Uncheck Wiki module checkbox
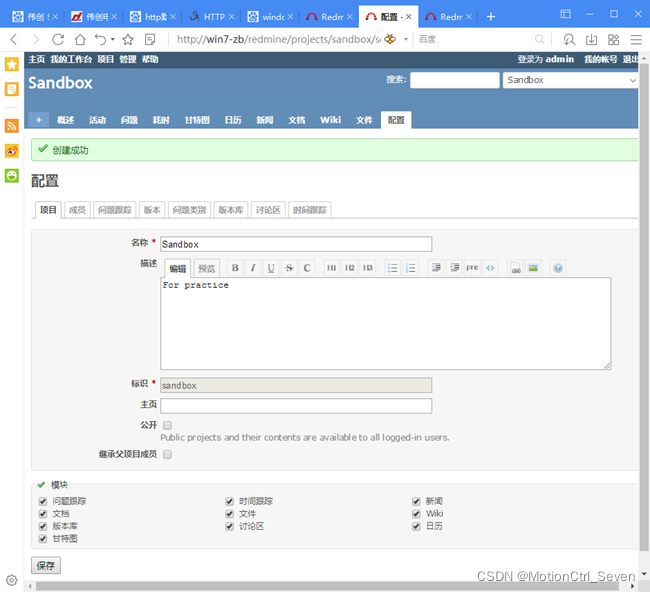Image resolution: width=650 pixels, height=592 pixels. [417, 514]
